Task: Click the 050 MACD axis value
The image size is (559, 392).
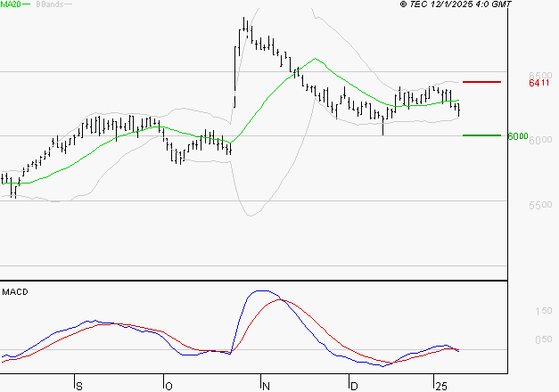Action: click(x=544, y=339)
